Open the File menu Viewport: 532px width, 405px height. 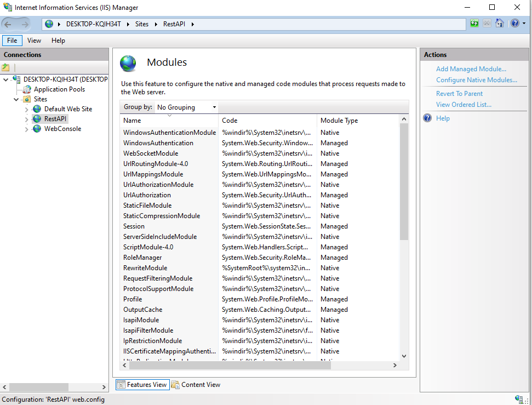[x=12, y=41]
